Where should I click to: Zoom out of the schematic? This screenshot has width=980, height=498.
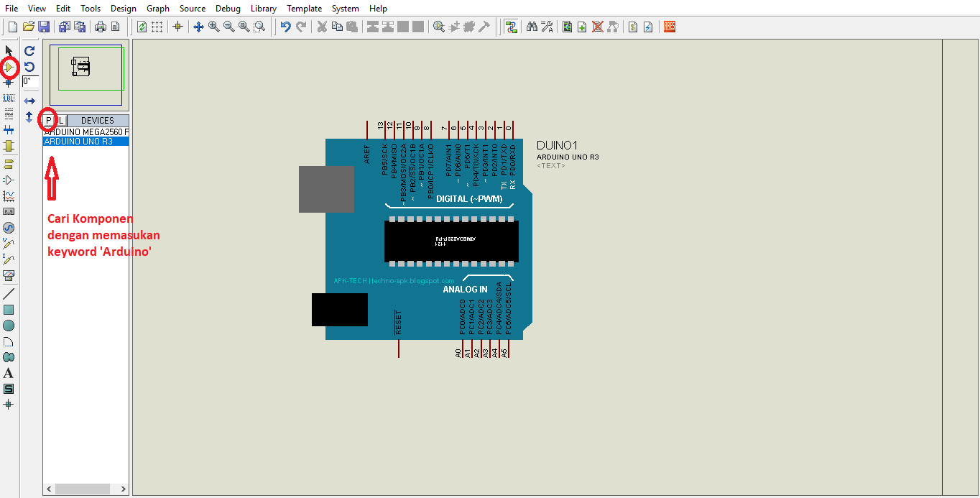[x=228, y=27]
